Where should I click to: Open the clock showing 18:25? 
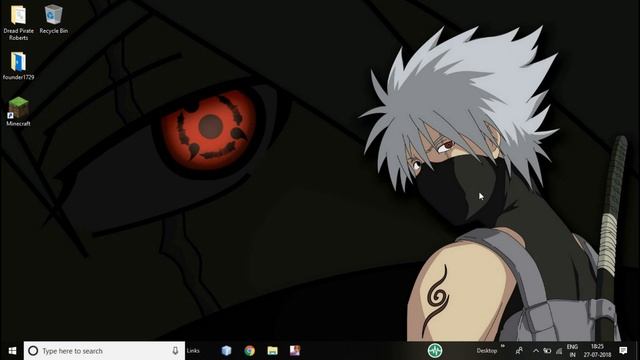597,351
